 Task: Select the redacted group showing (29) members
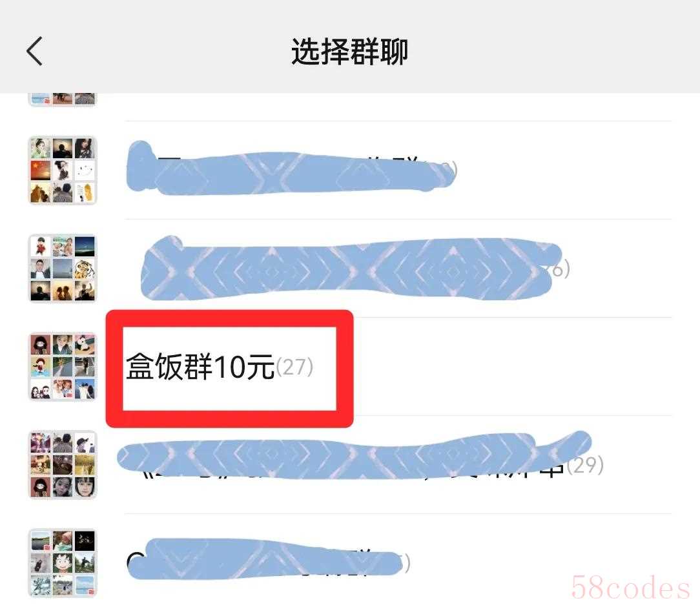click(x=350, y=465)
